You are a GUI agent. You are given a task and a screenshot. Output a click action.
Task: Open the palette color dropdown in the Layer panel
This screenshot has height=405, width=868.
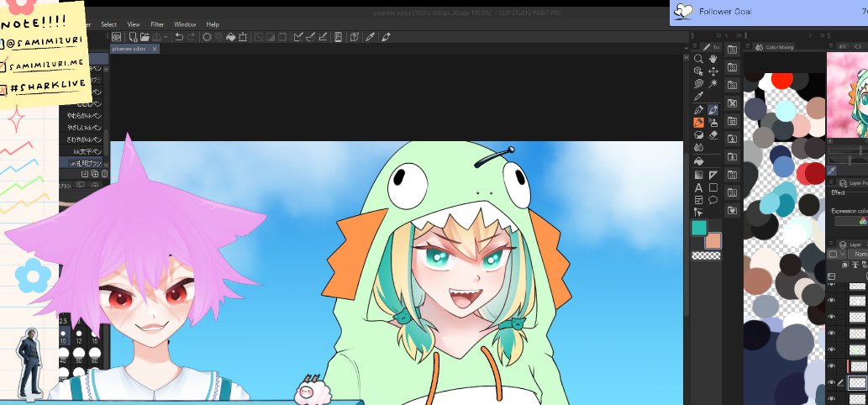coord(835,254)
